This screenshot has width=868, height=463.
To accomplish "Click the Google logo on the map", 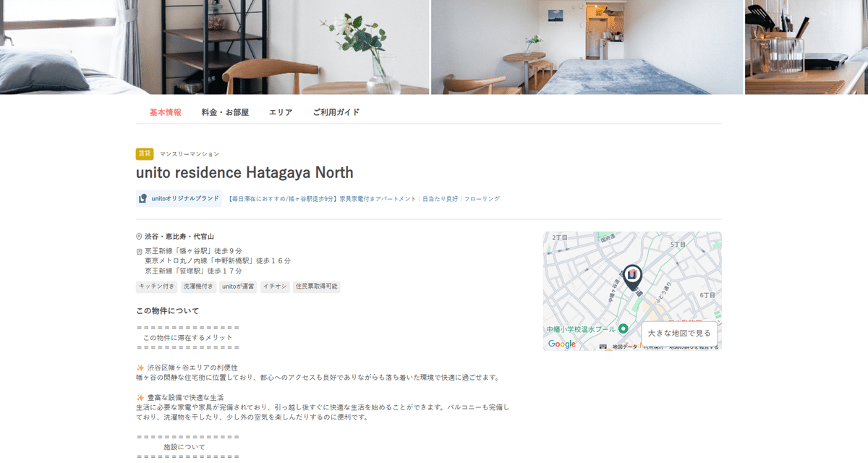I will 562,344.
